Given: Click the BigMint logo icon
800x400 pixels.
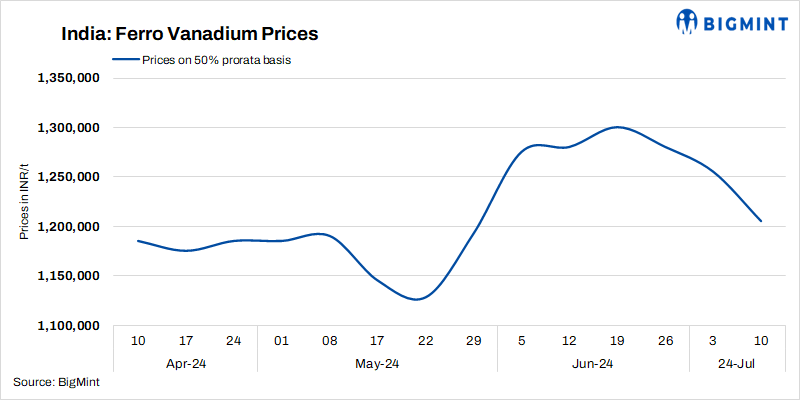Looking at the screenshot, I should click(x=688, y=21).
